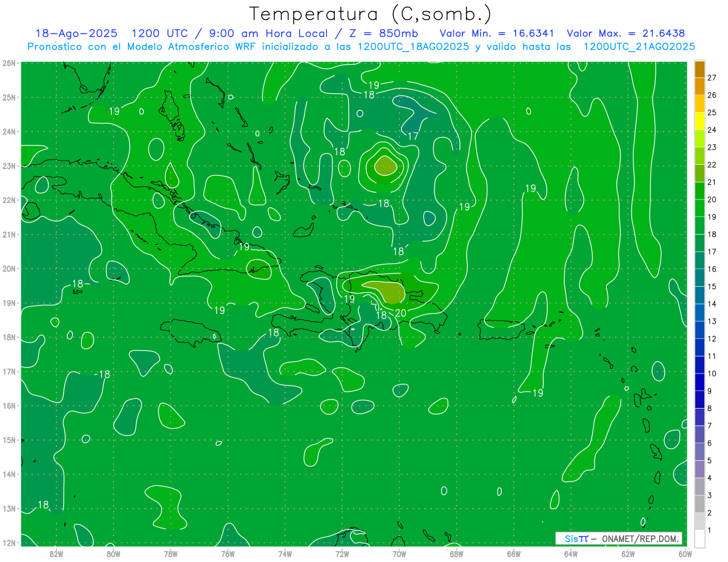
Task: Click the latitude label "17N"
Action: [9, 371]
